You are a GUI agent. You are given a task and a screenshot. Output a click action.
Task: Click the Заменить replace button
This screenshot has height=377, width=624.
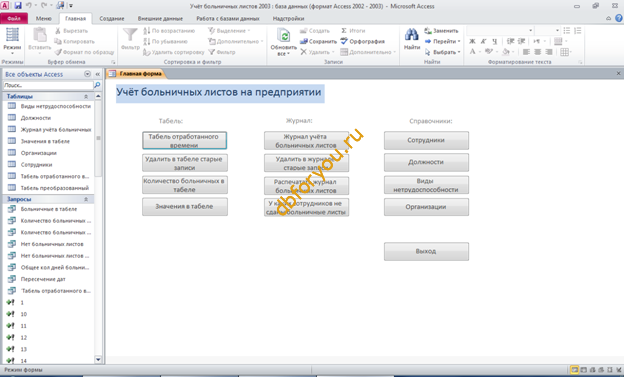[441, 31]
